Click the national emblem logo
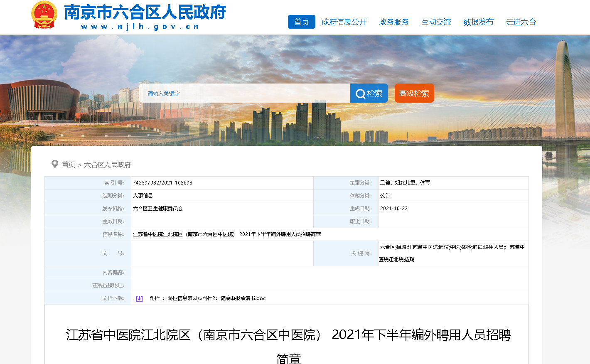Image resolution: width=590 pixels, height=364 pixels. point(44,15)
